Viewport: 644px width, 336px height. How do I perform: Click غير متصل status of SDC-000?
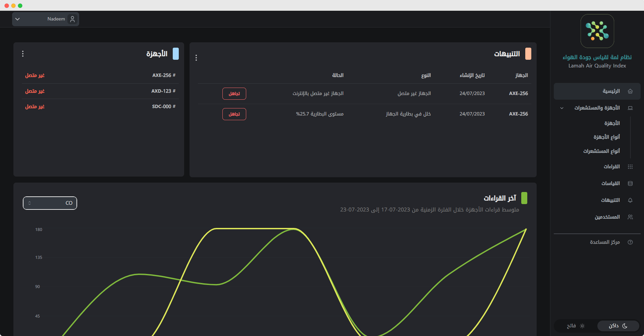tap(35, 107)
